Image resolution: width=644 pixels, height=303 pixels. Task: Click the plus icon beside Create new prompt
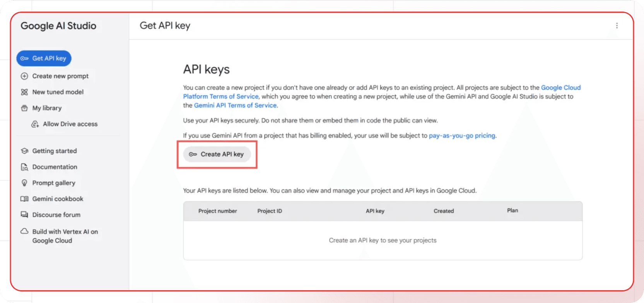point(24,76)
